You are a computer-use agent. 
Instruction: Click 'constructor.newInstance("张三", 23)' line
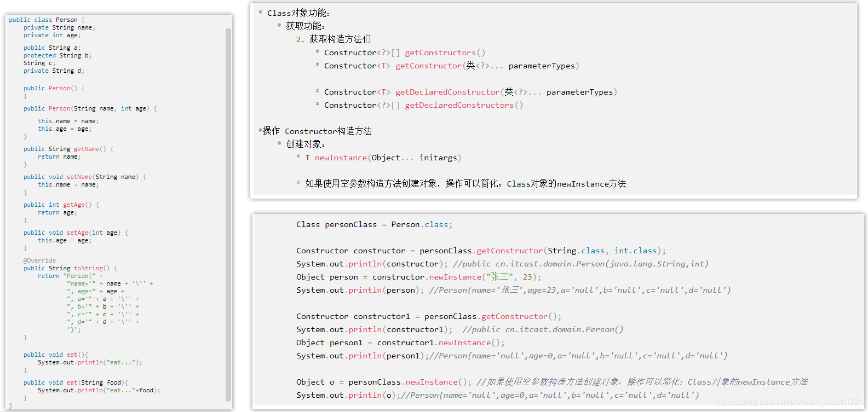[x=419, y=277]
